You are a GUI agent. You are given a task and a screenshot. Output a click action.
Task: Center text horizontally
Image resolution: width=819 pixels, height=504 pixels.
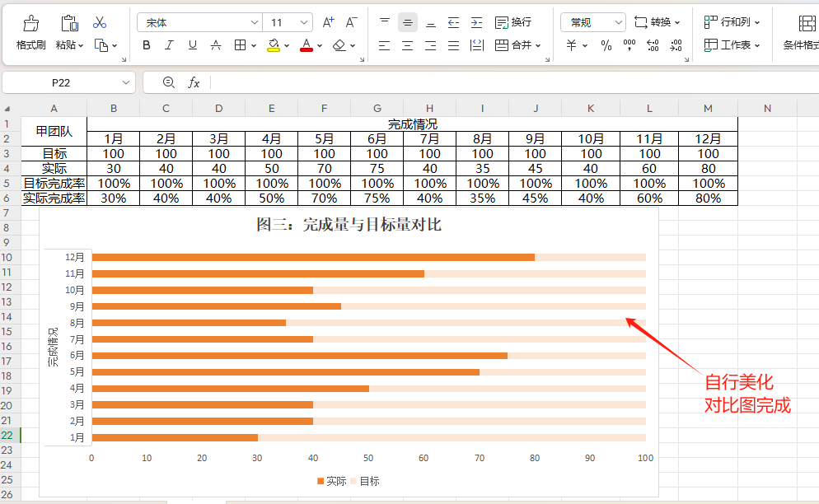[x=407, y=46]
